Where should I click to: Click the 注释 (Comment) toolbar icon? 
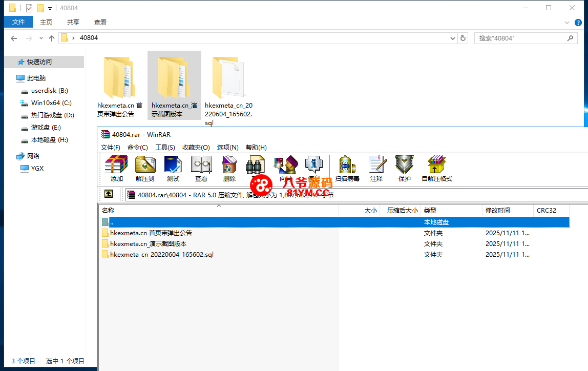pos(376,168)
